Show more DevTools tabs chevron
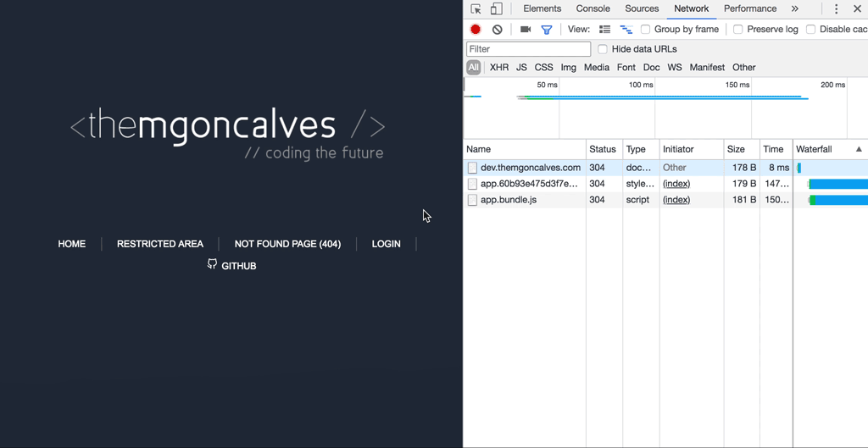This screenshot has width=868, height=448. coord(795,8)
